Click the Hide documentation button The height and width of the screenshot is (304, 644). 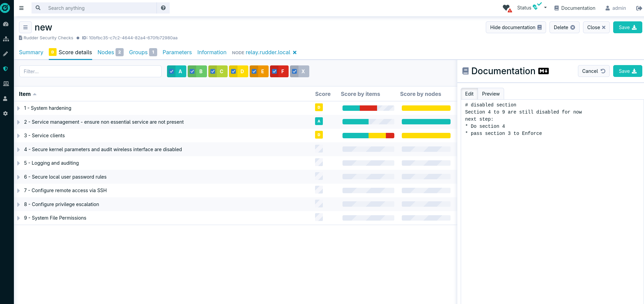(x=516, y=27)
